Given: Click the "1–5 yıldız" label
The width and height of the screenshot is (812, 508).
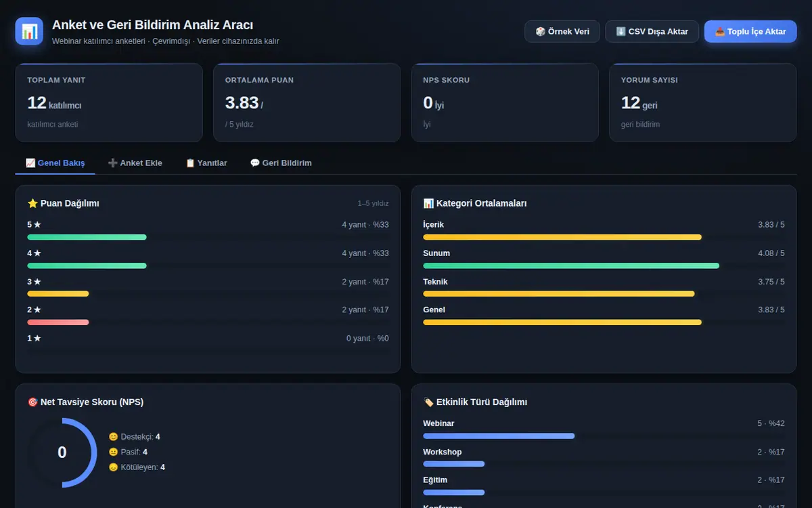Looking at the screenshot, I should coord(374,203).
